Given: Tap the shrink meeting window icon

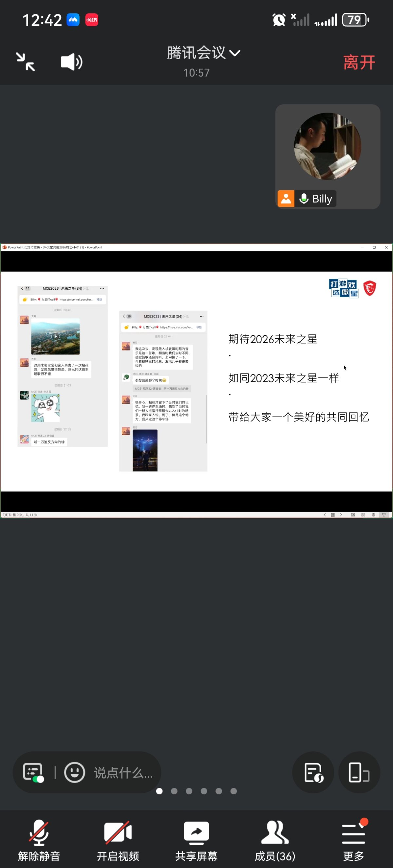Looking at the screenshot, I should [26, 62].
